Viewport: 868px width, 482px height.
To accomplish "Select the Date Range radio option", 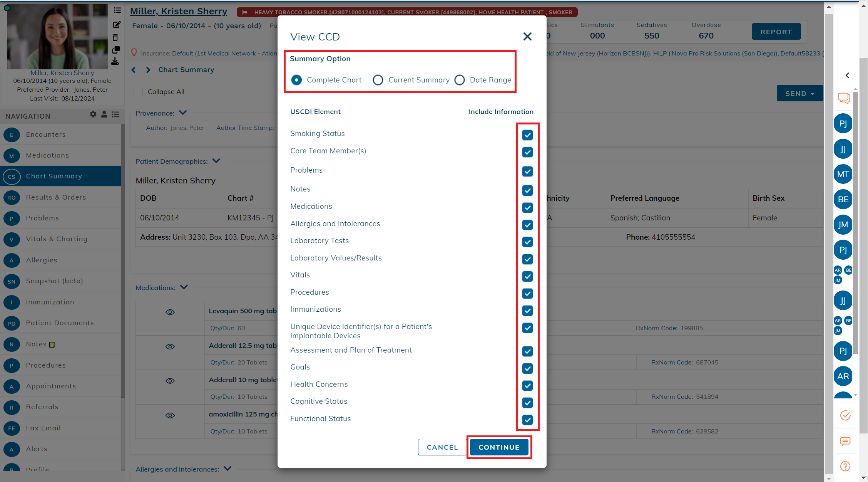I will (x=460, y=80).
